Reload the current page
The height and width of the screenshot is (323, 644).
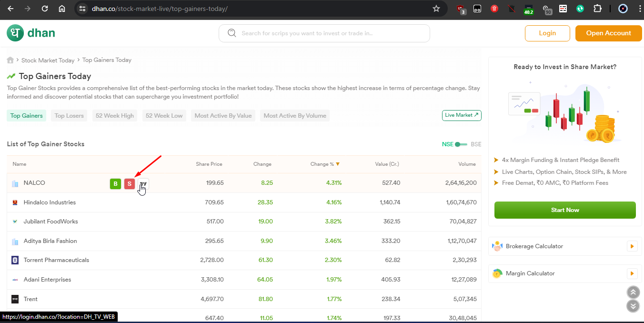(45, 9)
